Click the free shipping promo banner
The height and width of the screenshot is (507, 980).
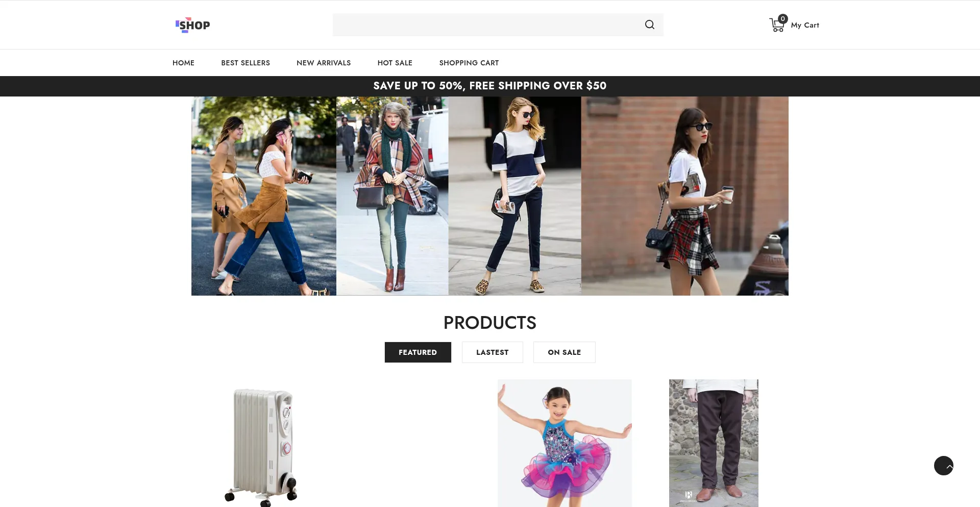(489, 86)
